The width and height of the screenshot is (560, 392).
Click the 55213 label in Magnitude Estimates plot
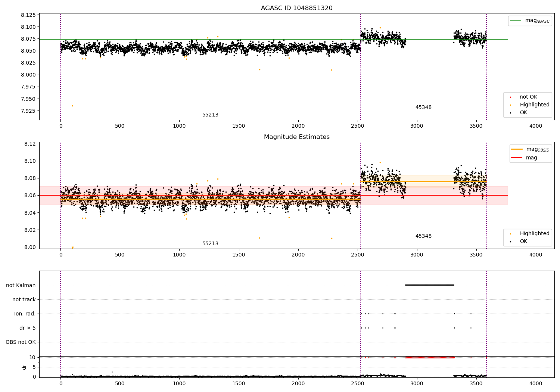tap(210, 244)
